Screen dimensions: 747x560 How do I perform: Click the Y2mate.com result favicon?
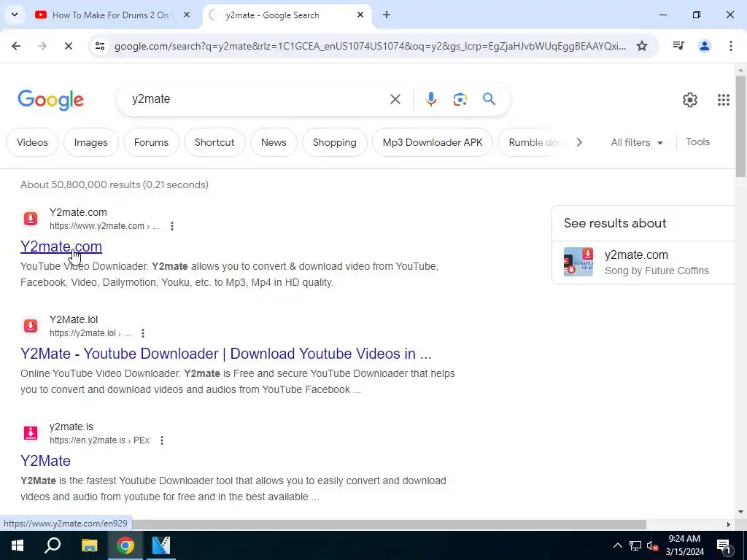point(31,219)
